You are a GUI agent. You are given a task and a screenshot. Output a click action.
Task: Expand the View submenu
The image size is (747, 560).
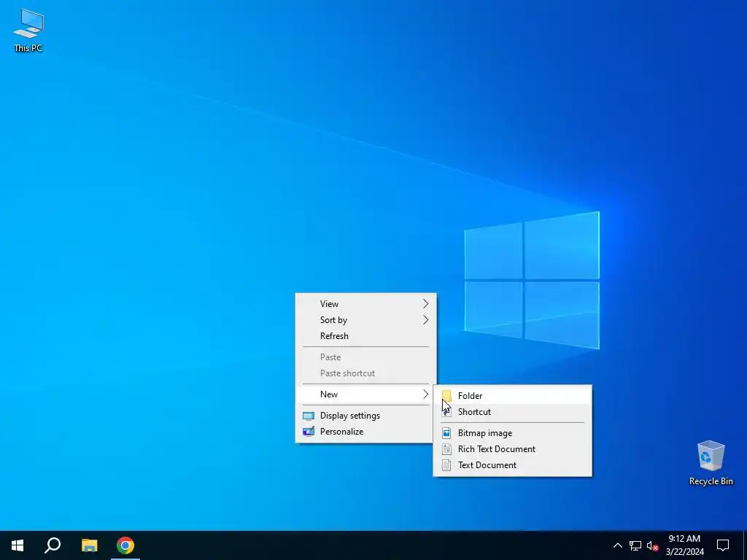click(x=366, y=304)
